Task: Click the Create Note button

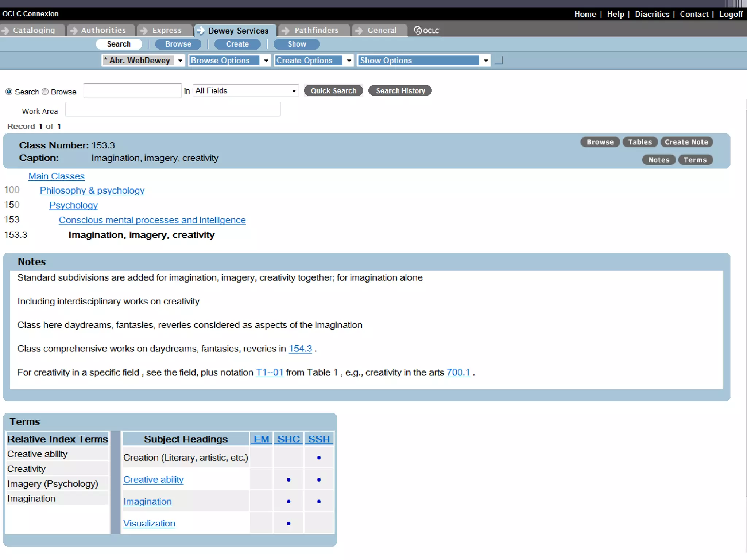Action: pyautogui.click(x=686, y=142)
